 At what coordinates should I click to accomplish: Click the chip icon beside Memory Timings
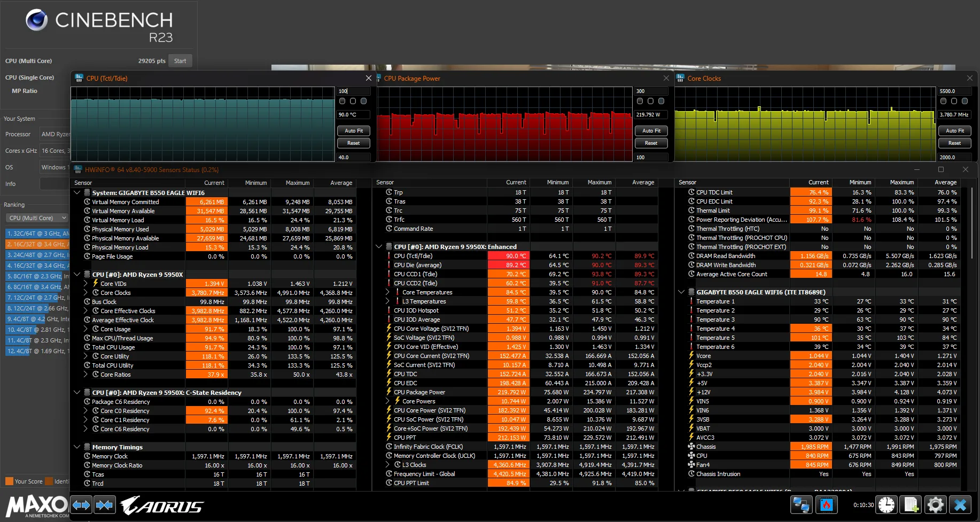[87, 447]
